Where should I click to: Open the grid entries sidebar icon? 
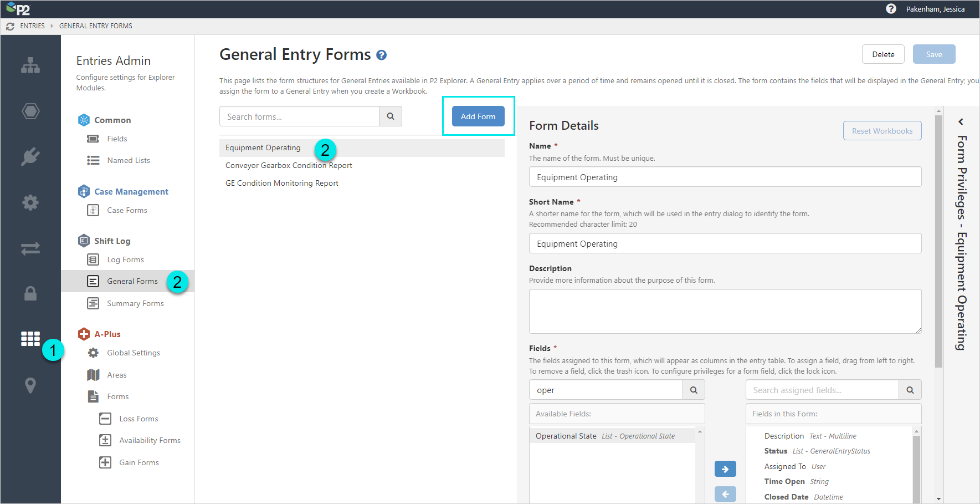pos(30,338)
